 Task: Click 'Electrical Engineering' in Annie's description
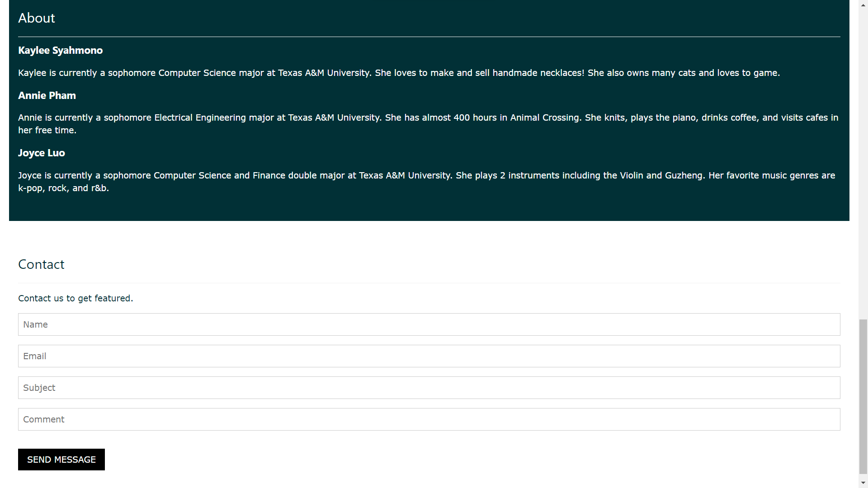coord(200,118)
